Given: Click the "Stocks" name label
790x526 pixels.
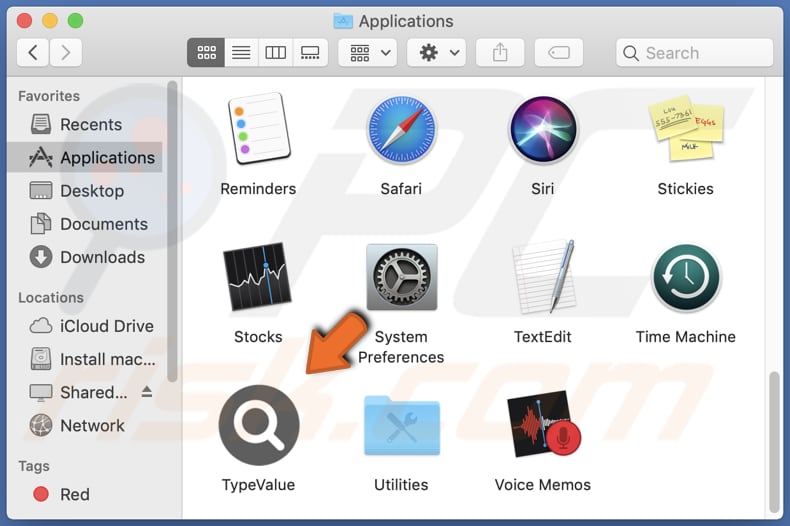Looking at the screenshot, I should (258, 337).
